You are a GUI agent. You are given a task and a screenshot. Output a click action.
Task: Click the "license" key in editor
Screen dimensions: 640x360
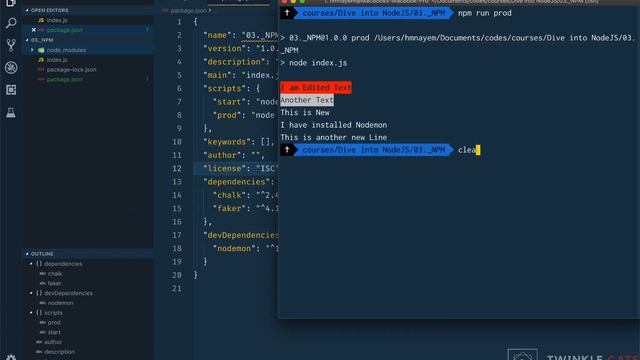(225, 168)
